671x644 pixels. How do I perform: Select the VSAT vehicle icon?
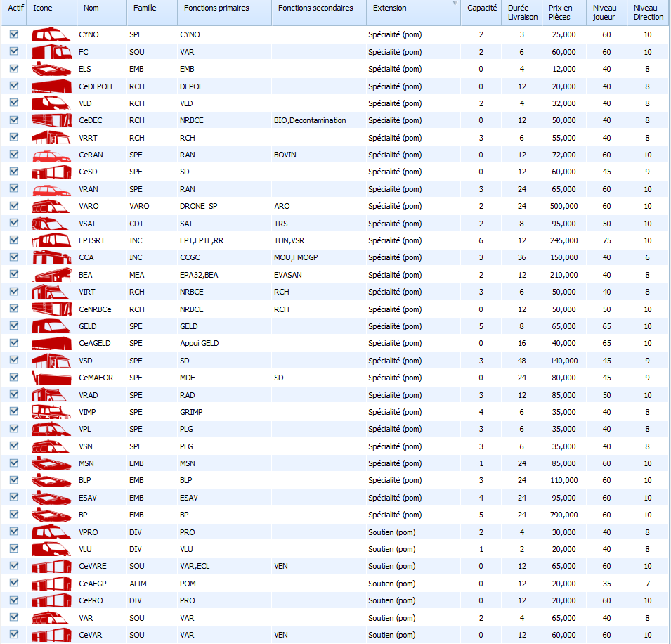[x=51, y=224]
